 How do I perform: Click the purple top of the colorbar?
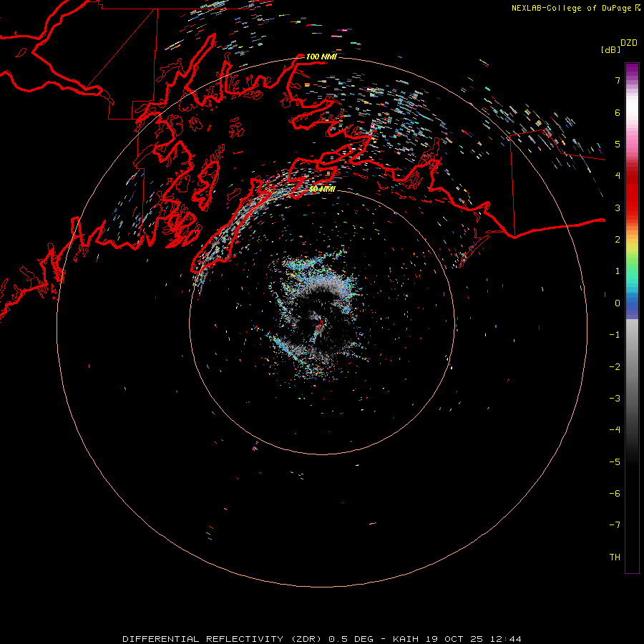[x=632, y=70]
